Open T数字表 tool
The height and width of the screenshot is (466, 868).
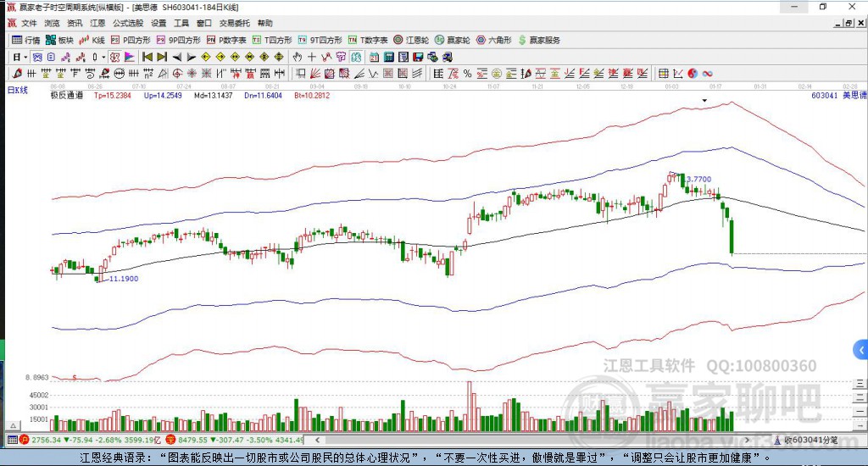click(368, 40)
